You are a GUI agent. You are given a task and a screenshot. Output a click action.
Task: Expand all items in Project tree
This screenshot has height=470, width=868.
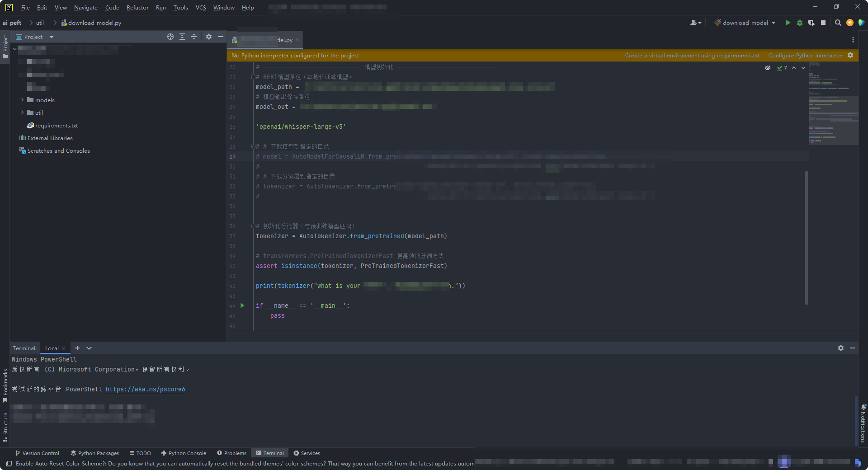point(182,37)
